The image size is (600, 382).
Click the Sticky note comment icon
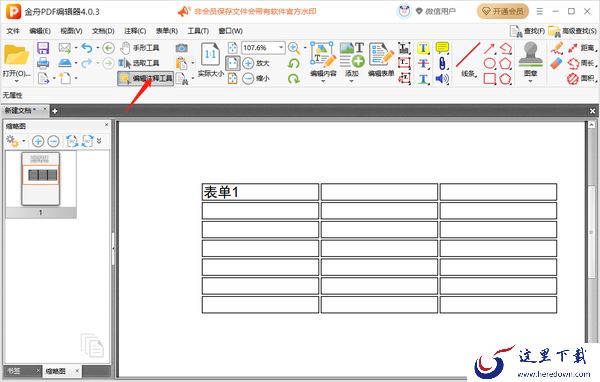coord(442,48)
